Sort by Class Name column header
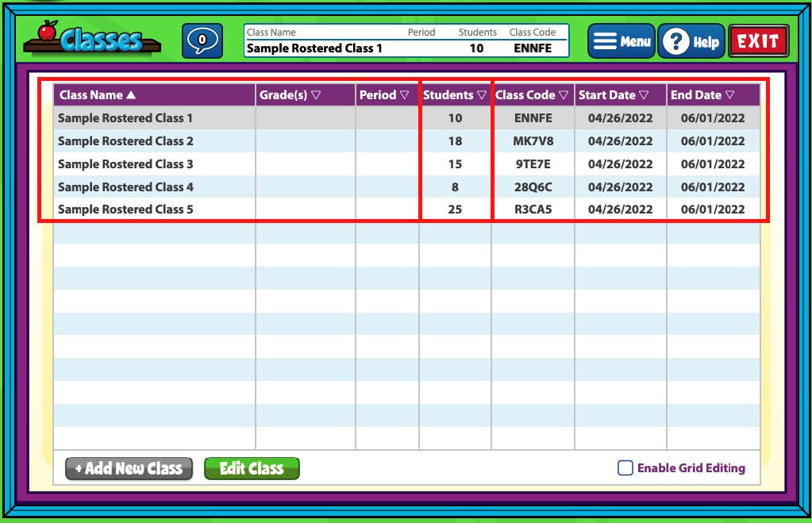The image size is (812, 523). pyautogui.click(x=154, y=95)
